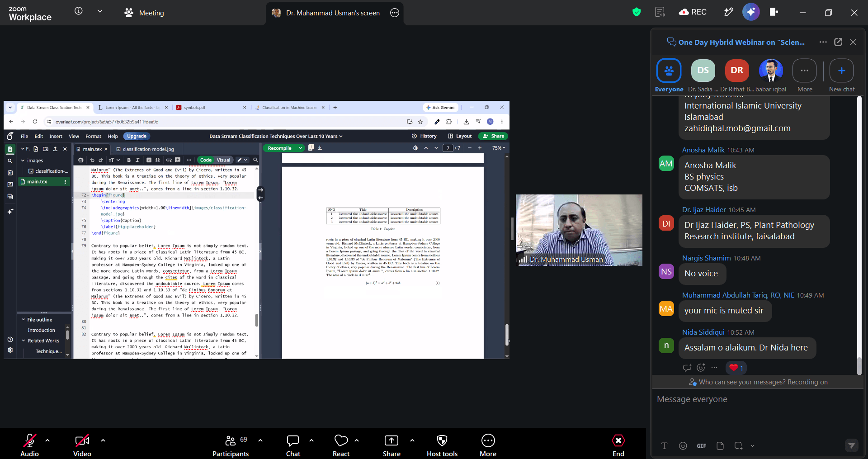Send the chat message
This screenshot has height=459, width=868.
(x=852, y=446)
